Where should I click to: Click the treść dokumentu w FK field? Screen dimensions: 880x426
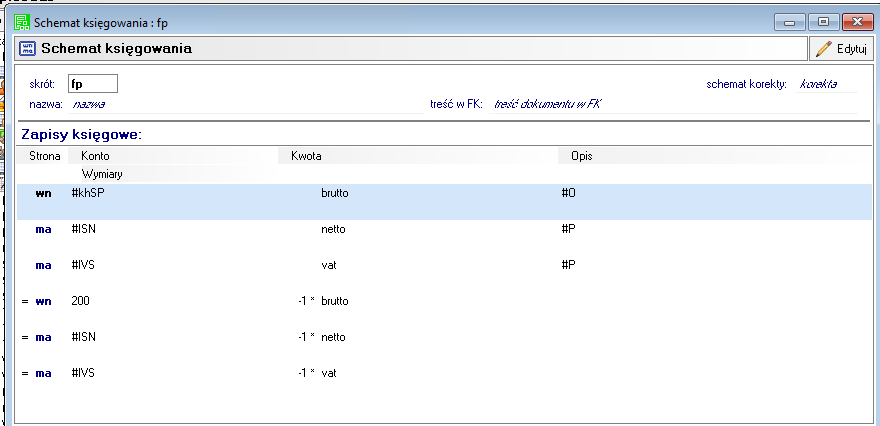tap(547, 103)
